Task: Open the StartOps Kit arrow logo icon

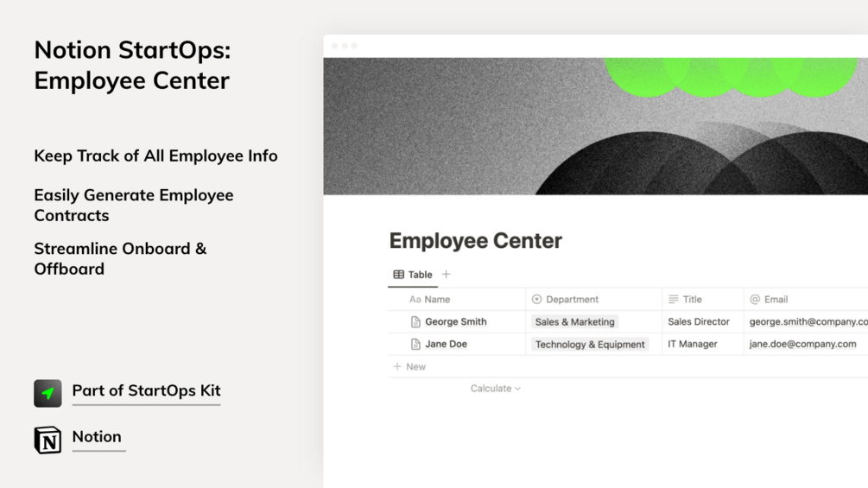Action: 48,393
